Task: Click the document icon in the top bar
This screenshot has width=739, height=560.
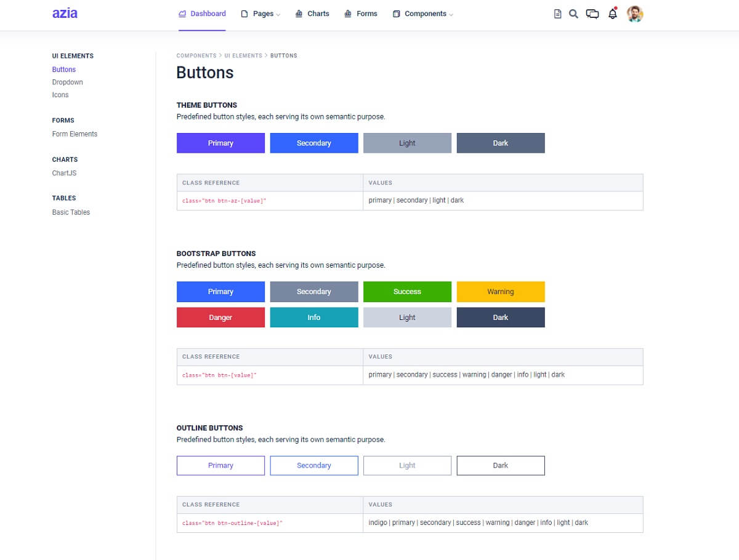Action: [x=556, y=13]
